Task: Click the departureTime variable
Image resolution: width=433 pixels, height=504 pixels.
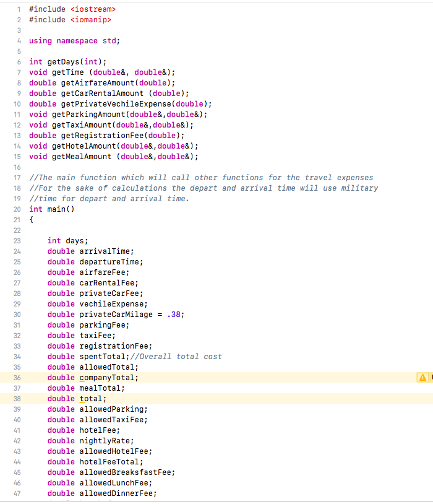Action: pos(109,262)
